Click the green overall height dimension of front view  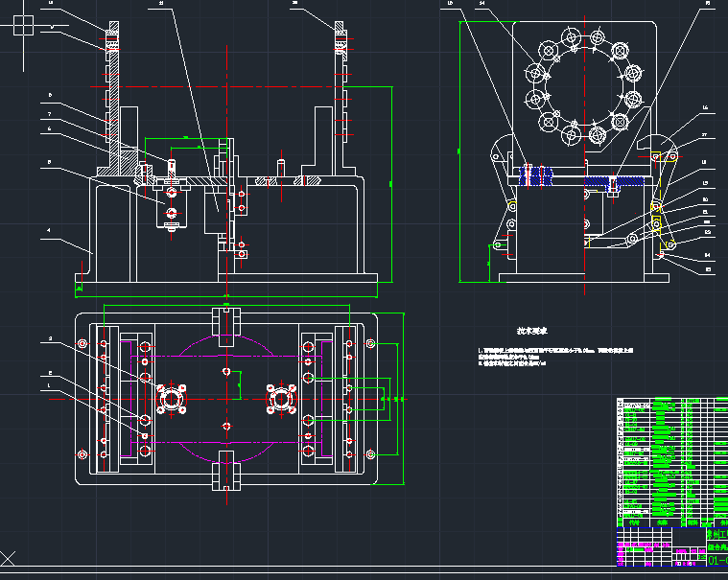(x=391, y=184)
